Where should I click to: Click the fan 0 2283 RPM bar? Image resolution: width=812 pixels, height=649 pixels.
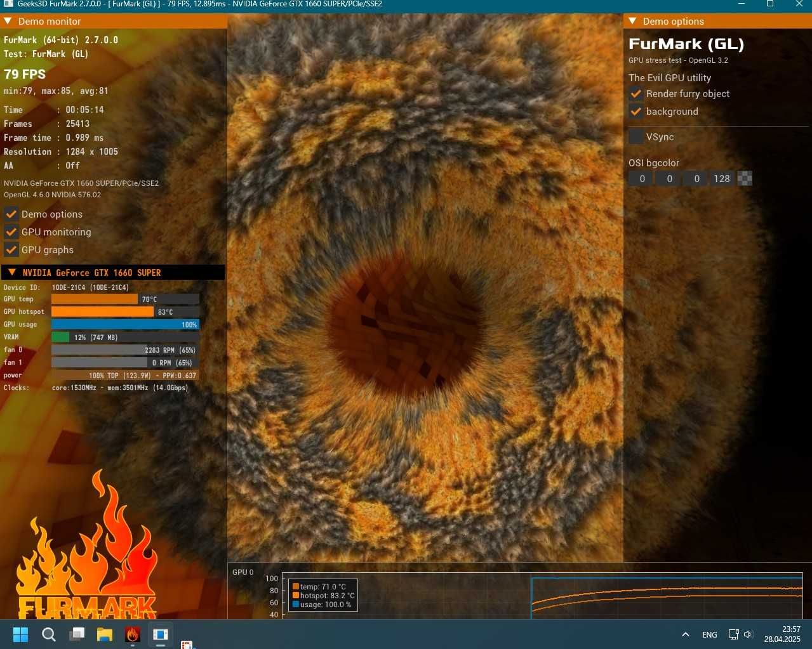[x=125, y=350]
